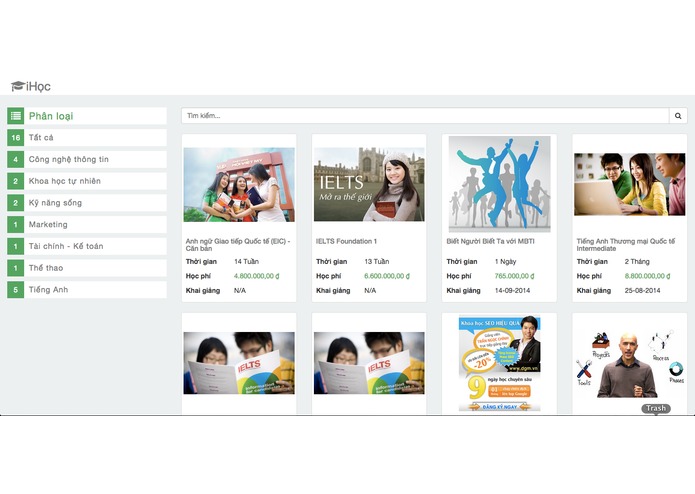Click the search magnifier button
Screen dimensions: 695x494
tap(678, 116)
